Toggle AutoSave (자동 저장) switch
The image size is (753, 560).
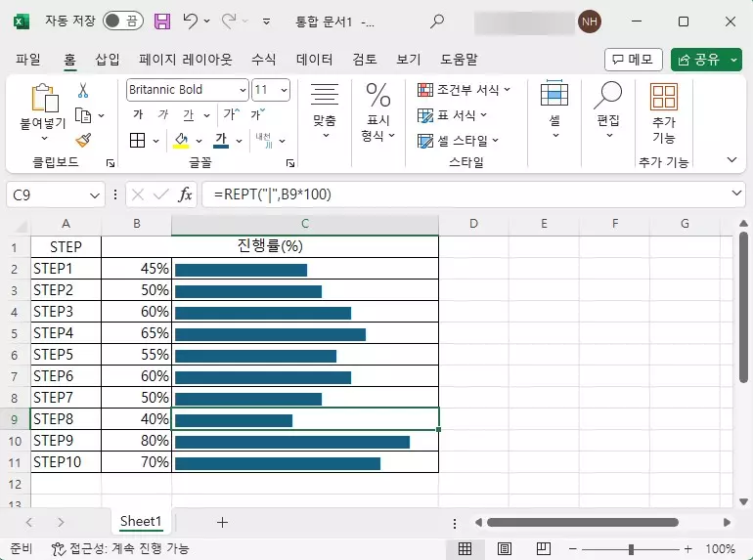pyautogui.click(x=123, y=22)
